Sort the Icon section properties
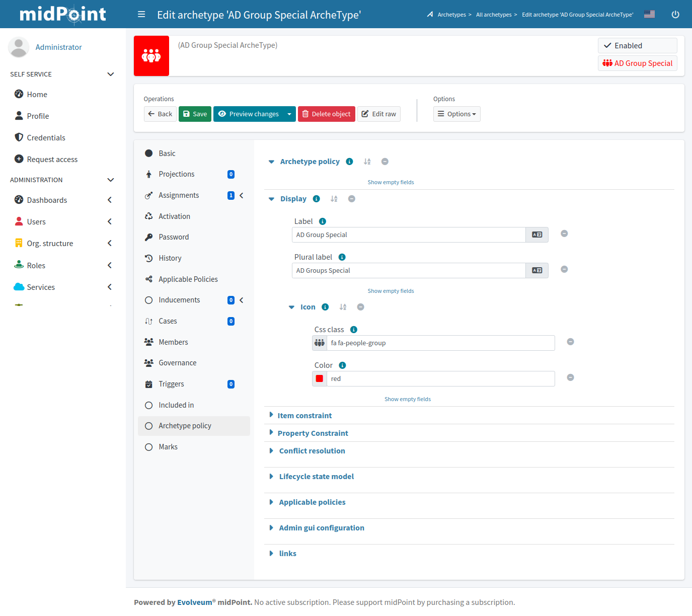The height and width of the screenshot is (616, 692). click(343, 307)
